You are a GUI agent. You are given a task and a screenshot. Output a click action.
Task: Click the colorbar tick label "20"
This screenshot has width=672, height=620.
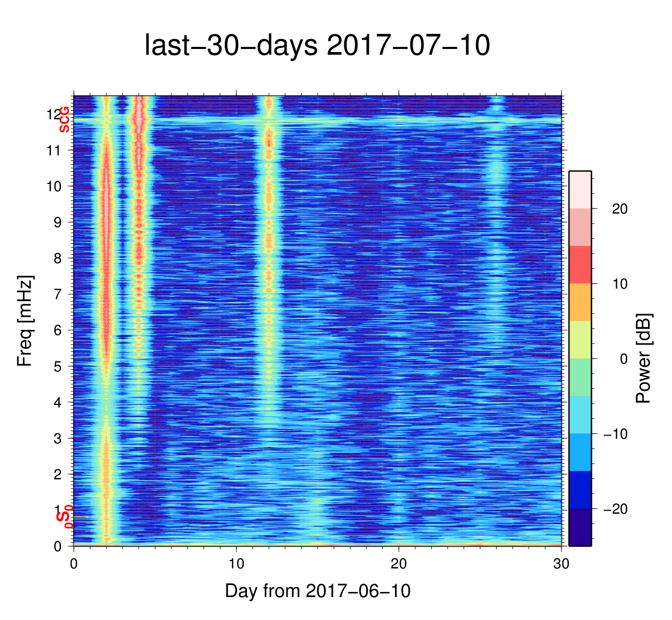pos(619,209)
